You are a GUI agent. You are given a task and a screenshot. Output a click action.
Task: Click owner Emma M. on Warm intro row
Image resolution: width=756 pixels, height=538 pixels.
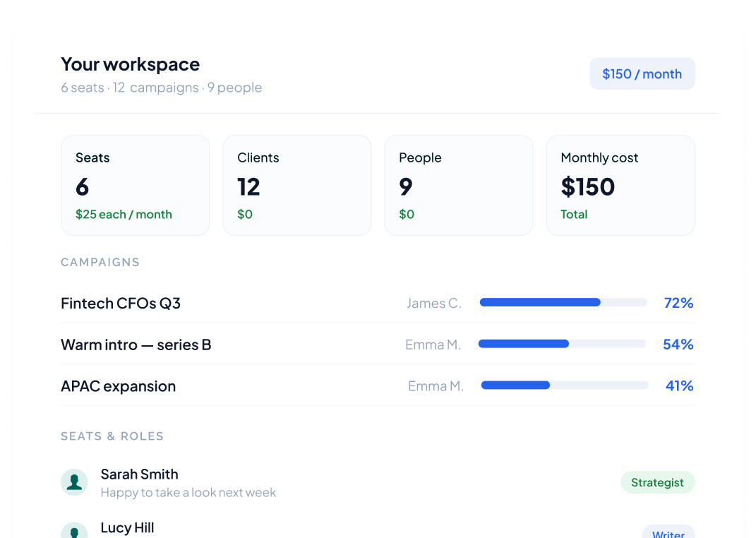[433, 345]
